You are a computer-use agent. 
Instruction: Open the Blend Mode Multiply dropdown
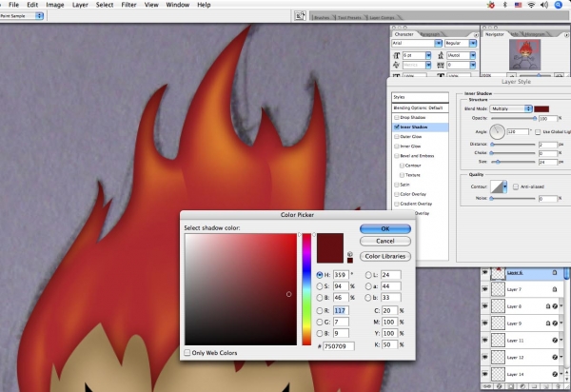click(x=511, y=108)
